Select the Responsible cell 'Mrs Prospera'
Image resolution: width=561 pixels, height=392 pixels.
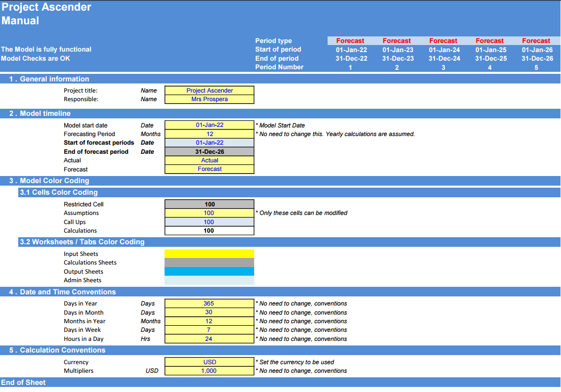209,99
